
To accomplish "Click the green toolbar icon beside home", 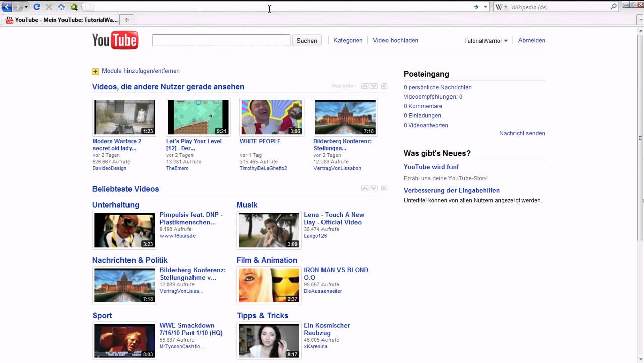I will pos(74,7).
